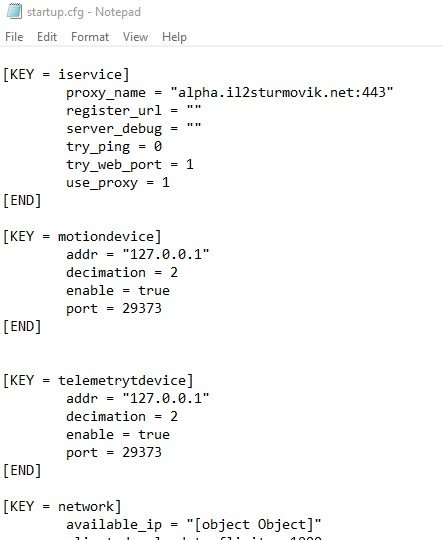Open the View menu

click(x=135, y=37)
